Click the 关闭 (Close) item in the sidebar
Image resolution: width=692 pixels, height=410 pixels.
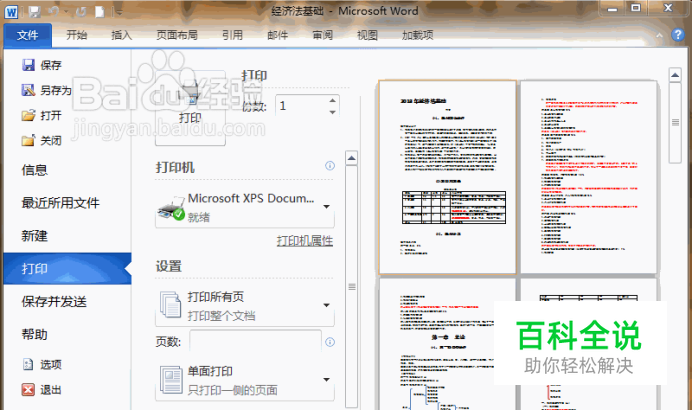click(42, 141)
